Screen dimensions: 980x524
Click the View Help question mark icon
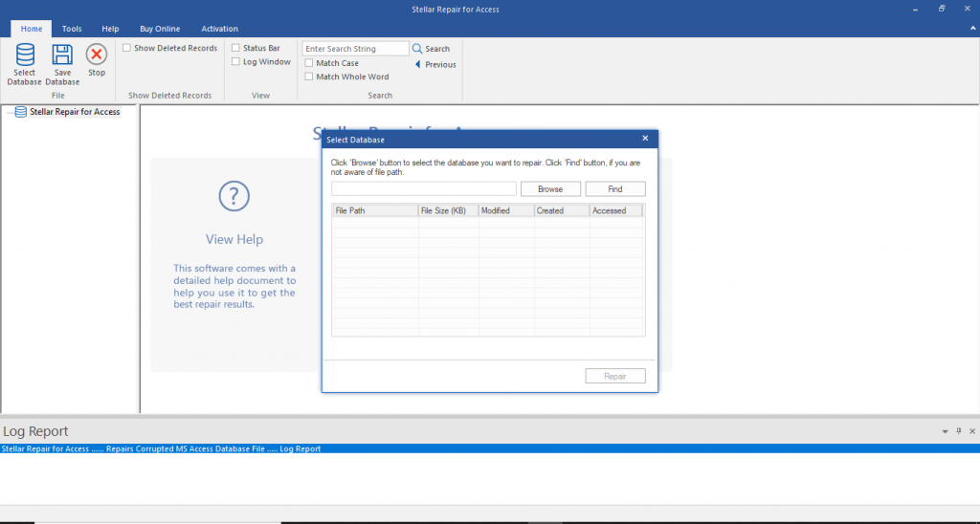click(234, 197)
